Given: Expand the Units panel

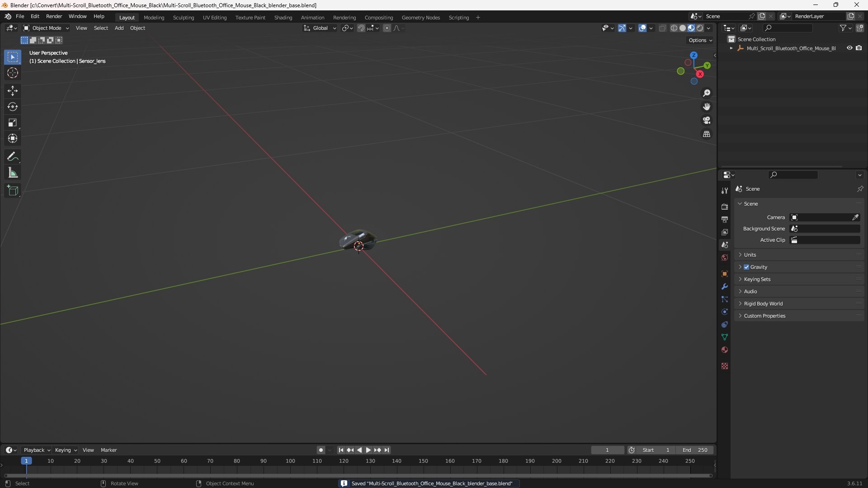Looking at the screenshot, I should click(x=750, y=255).
